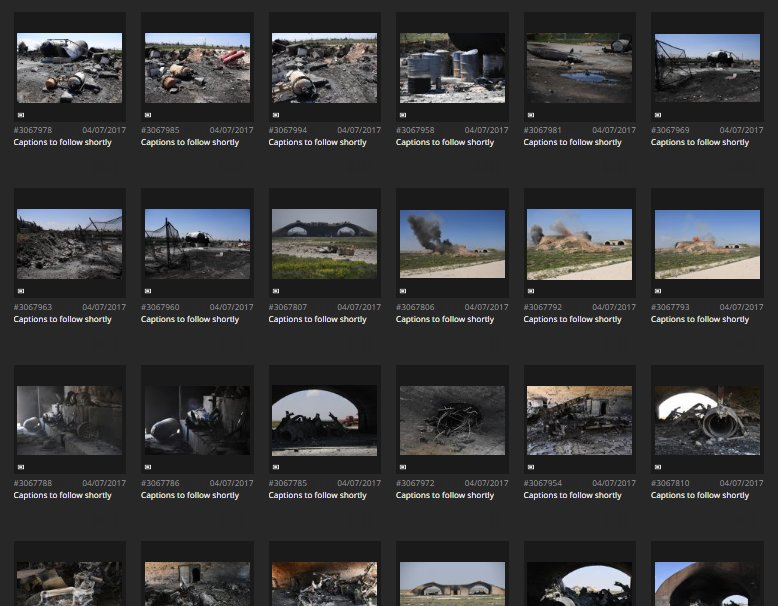778x606 pixels.
Task: Open the metal barrels thumbnail #3067958
Action: pyautogui.click(x=453, y=68)
